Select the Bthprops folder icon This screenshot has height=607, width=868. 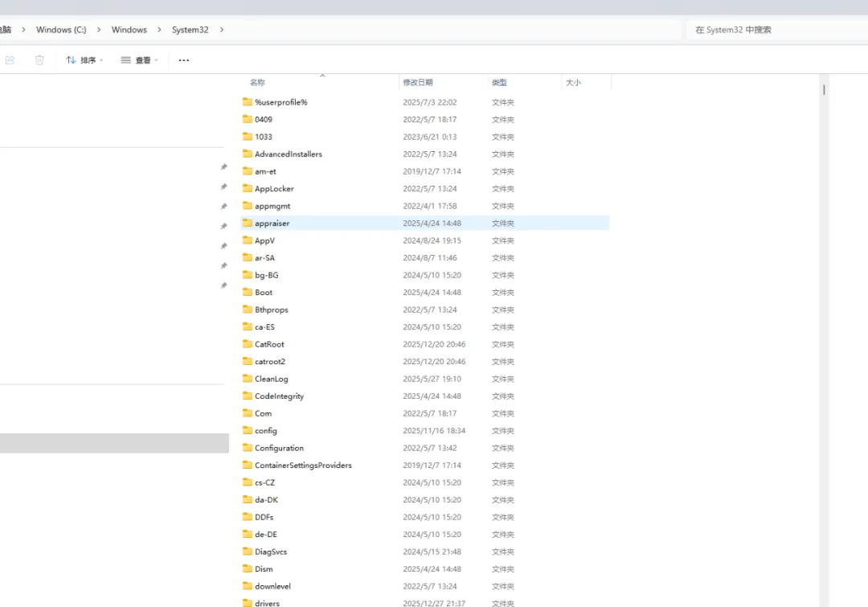(248, 309)
